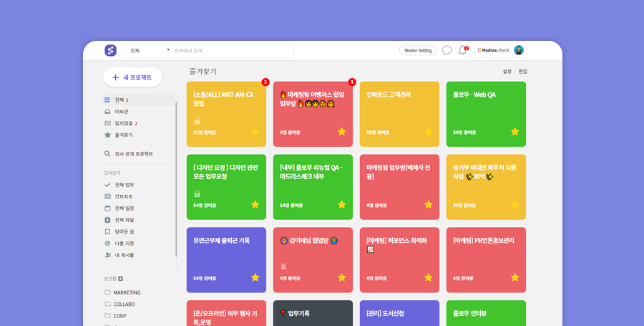Screen dimensions: 644x326
Task: Click the 새 프로젝트 button
Action: 132,77
